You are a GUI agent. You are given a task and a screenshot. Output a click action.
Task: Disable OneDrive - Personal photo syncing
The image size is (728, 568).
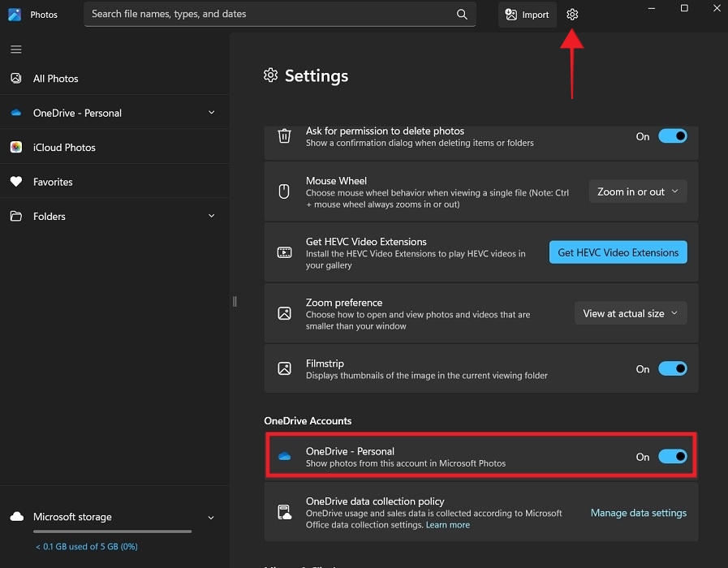coord(673,457)
